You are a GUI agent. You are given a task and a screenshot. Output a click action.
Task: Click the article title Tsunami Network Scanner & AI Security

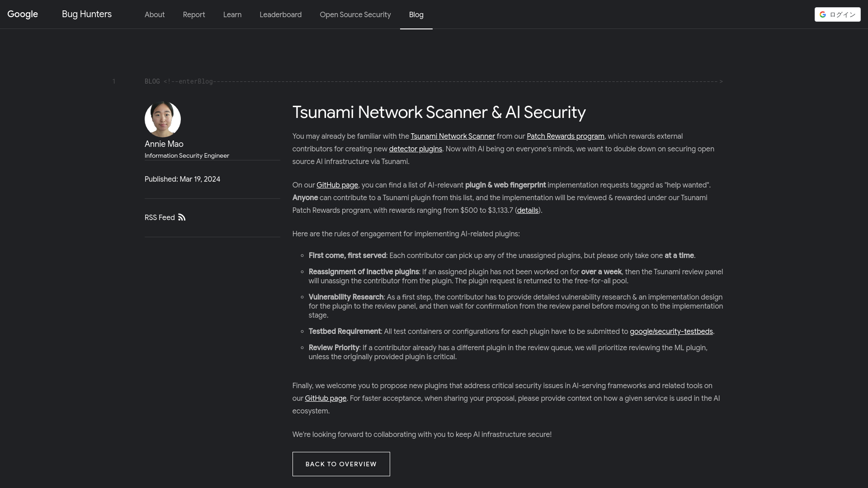click(x=439, y=112)
